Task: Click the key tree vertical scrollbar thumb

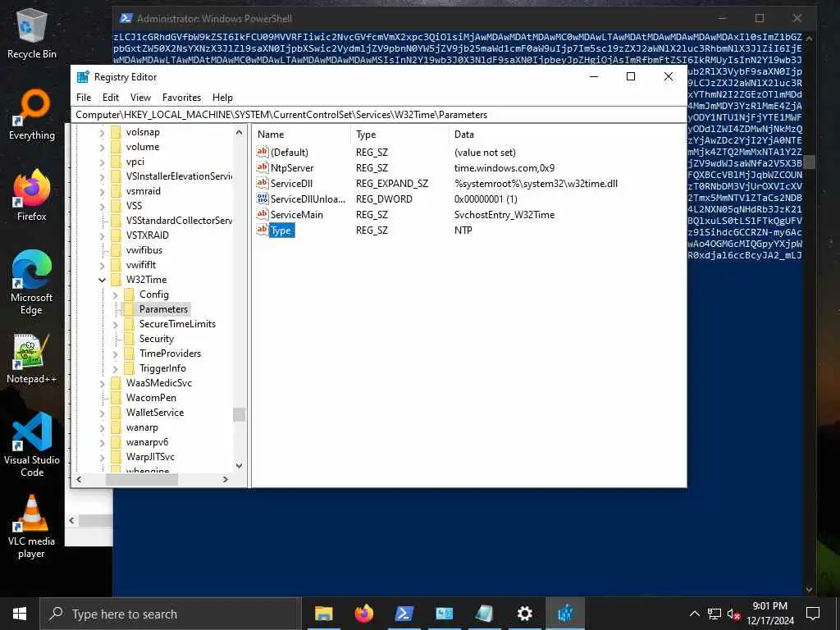Action: click(x=239, y=414)
